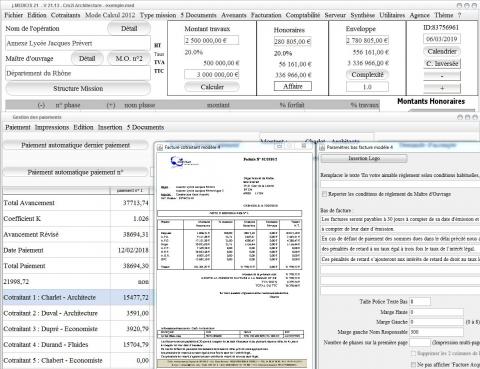This screenshot has height=369, width=480.
Task: Click the plus button under C. Inversée
Action: tap(442, 88)
